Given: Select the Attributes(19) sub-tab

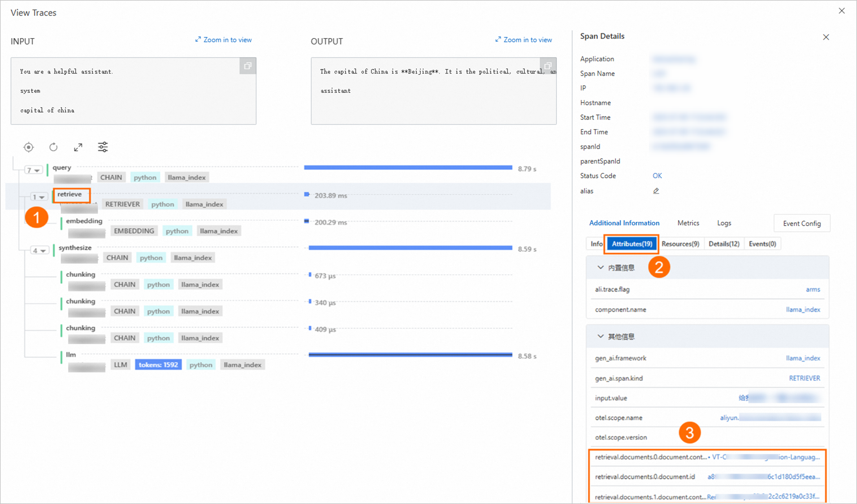Looking at the screenshot, I should click(632, 244).
